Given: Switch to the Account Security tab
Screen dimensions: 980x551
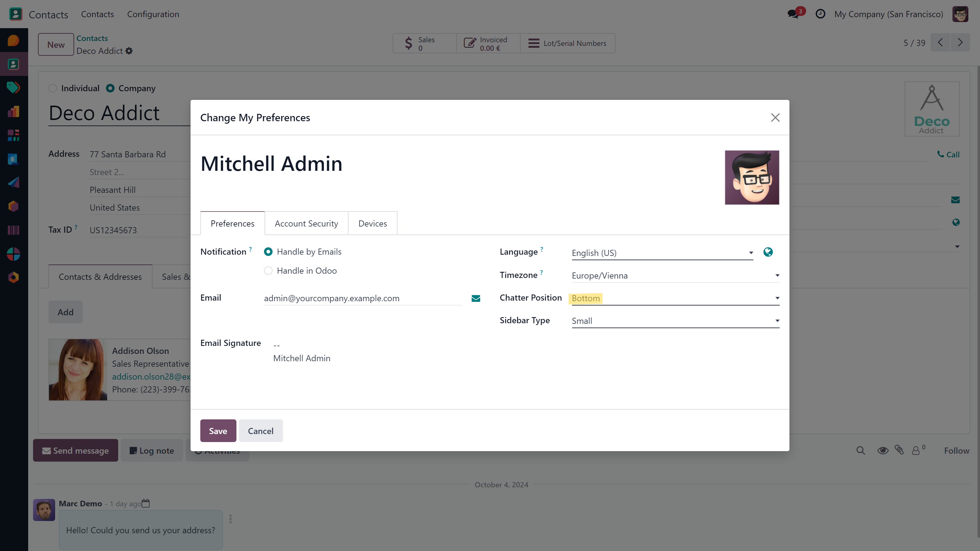Looking at the screenshot, I should coord(306,223).
